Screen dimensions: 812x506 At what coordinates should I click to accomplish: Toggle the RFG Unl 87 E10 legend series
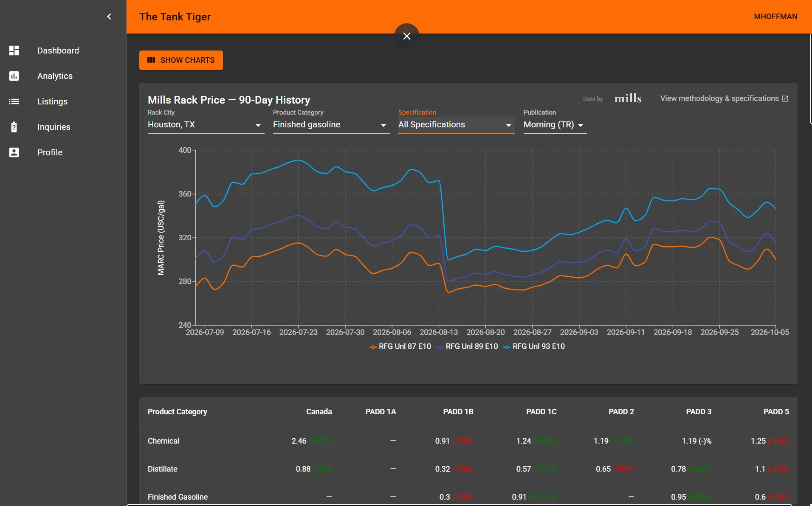click(400, 346)
